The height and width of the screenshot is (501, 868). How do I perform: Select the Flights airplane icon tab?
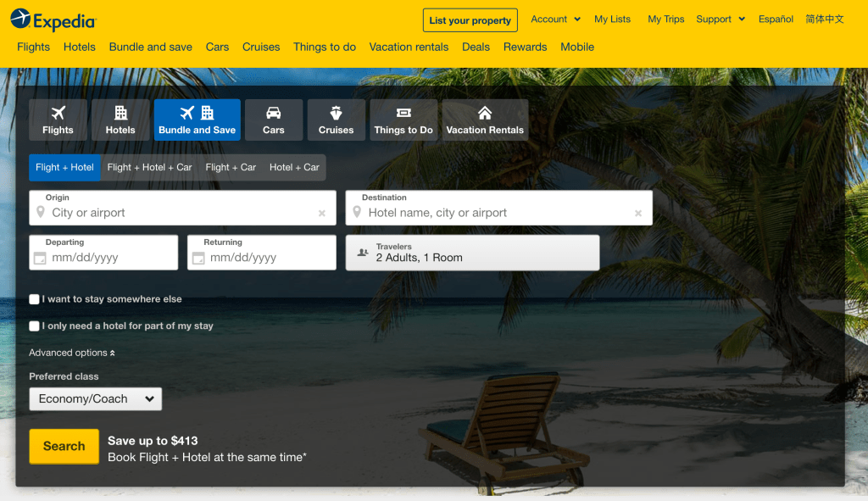[x=58, y=120]
